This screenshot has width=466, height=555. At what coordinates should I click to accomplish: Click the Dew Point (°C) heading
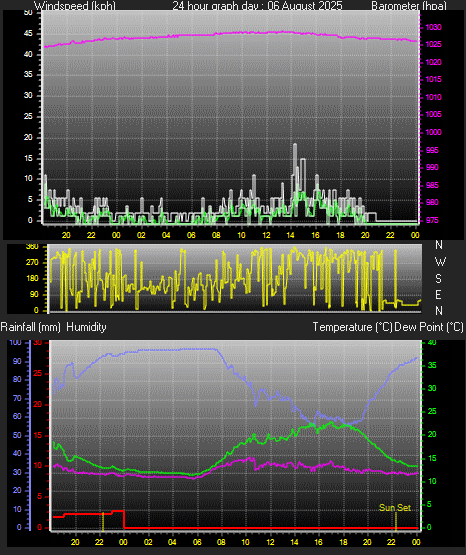(429, 327)
